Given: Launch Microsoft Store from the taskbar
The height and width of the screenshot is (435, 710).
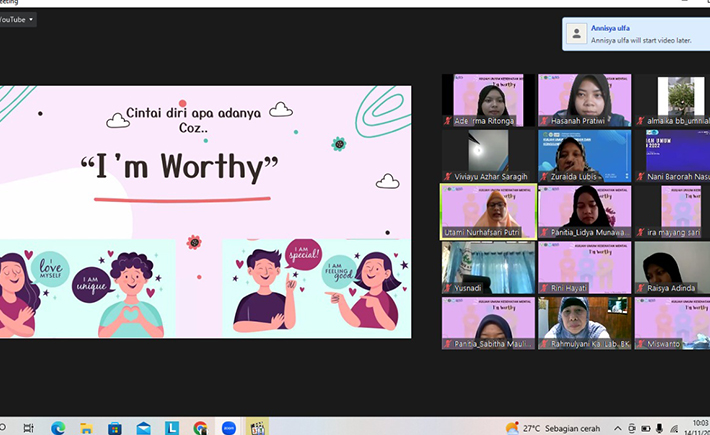Looking at the screenshot, I should 115,427.
